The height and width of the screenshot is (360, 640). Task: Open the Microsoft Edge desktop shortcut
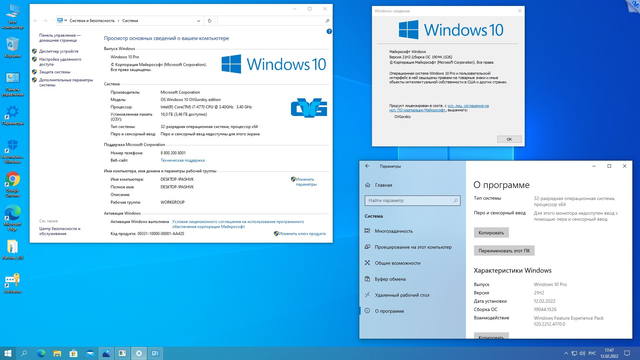point(13,218)
